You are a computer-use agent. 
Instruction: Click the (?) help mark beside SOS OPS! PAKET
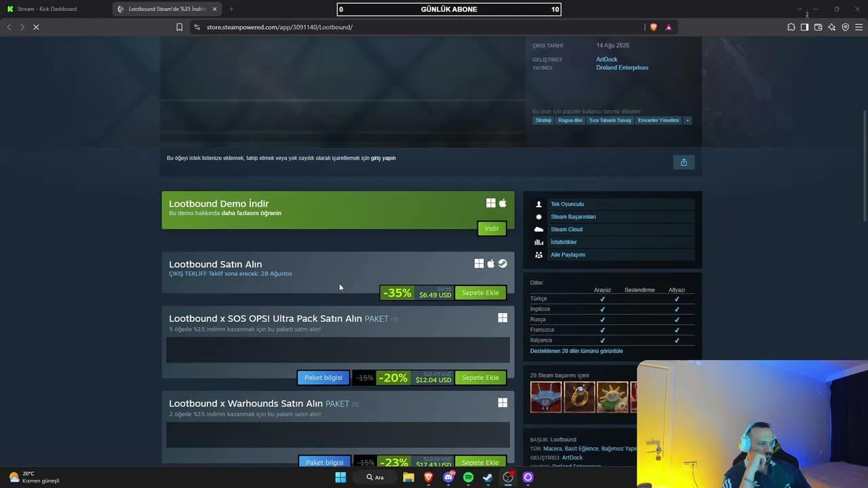click(394, 319)
